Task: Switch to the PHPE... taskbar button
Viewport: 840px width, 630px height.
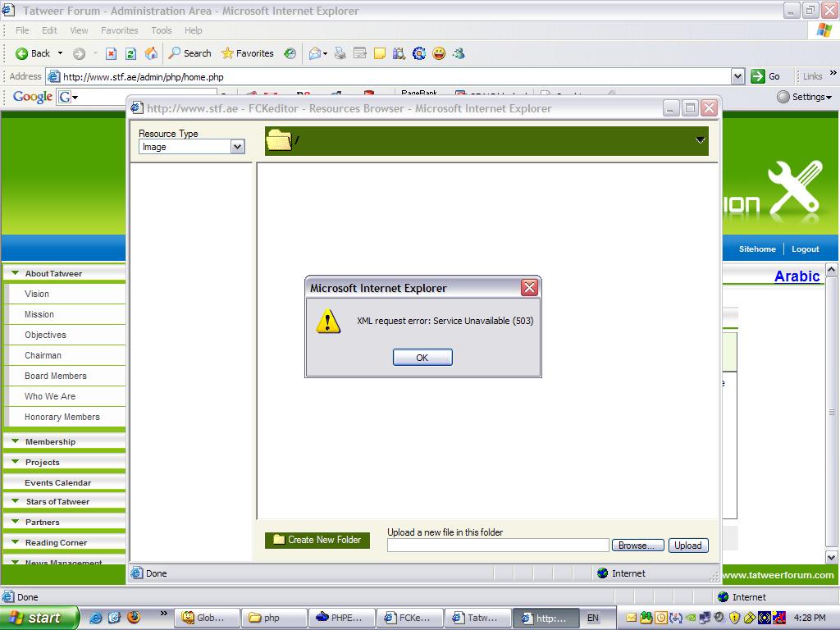Action: click(x=341, y=618)
